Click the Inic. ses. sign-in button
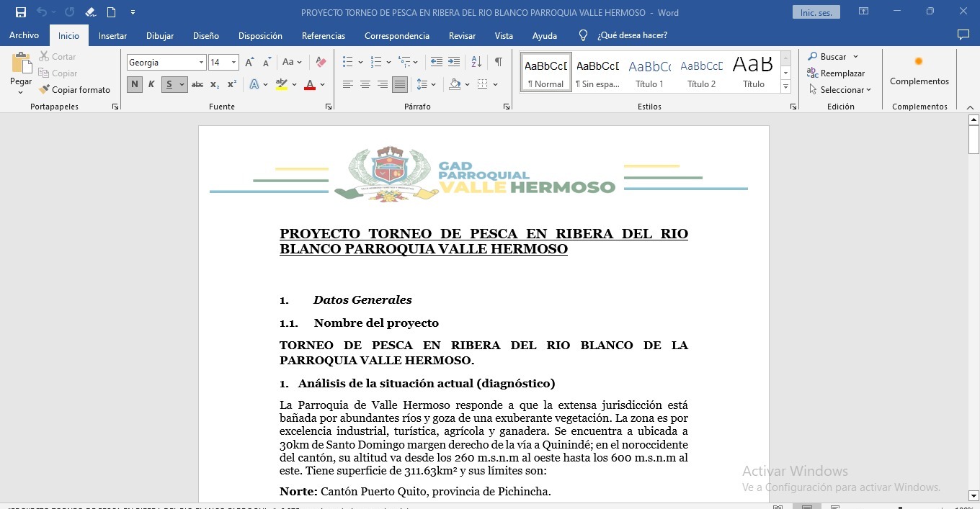The width and height of the screenshot is (980, 509). pyautogui.click(x=816, y=12)
